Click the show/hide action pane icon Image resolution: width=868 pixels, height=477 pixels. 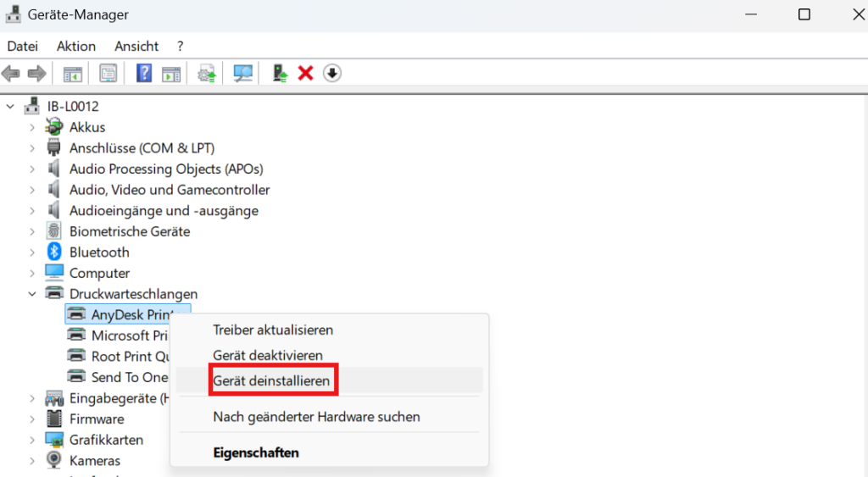(x=171, y=74)
